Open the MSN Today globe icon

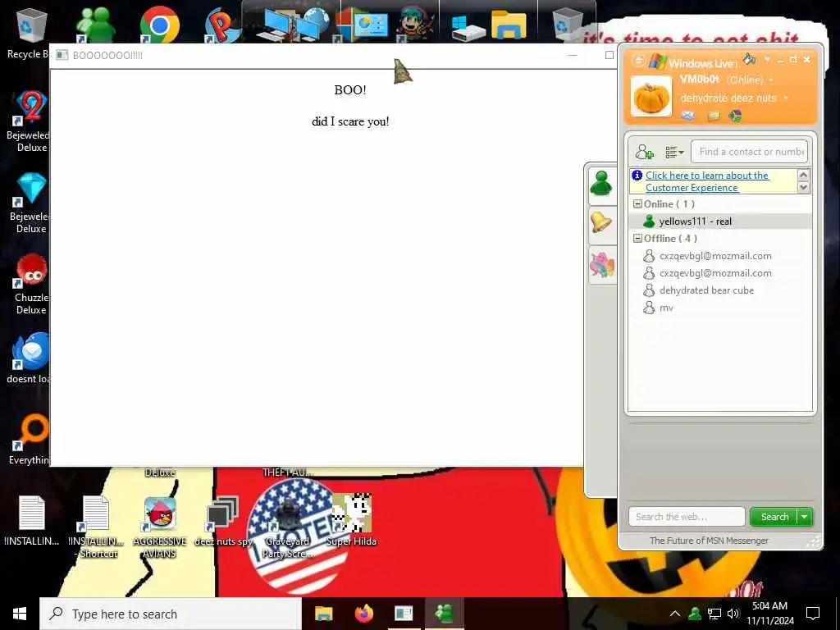[x=735, y=116]
